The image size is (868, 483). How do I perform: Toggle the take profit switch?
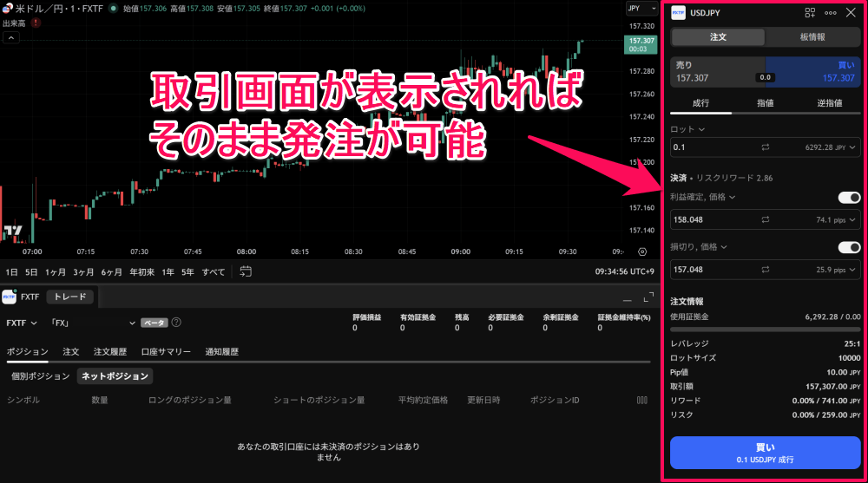(x=849, y=198)
